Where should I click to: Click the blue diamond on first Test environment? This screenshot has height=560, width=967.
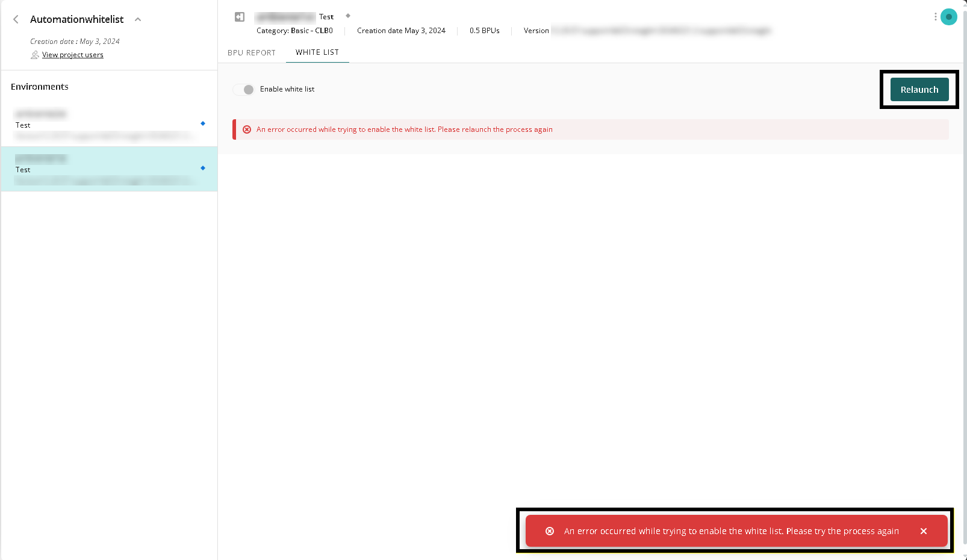(x=203, y=123)
